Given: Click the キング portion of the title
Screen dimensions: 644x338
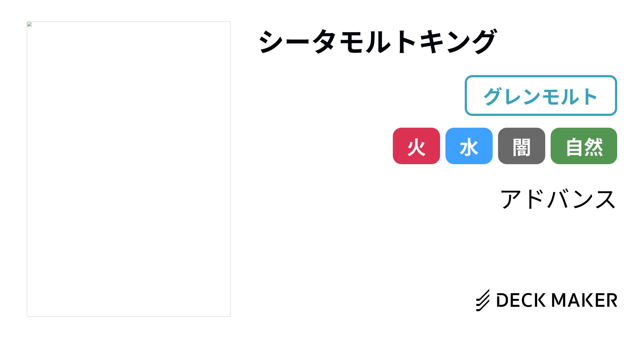Looking at the screenshot, I should coord(458,42).
